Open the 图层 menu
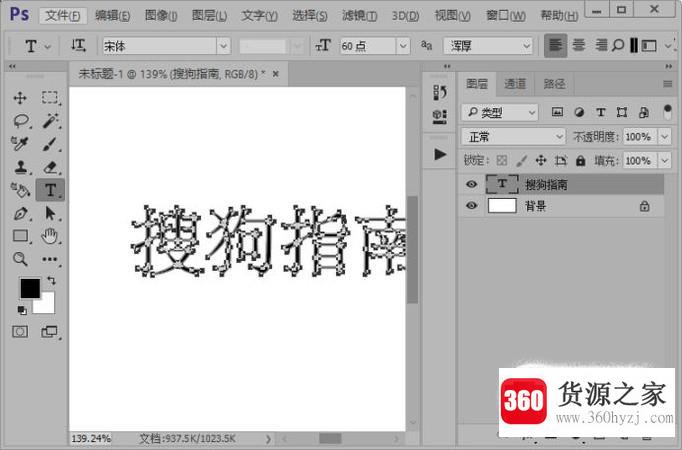The image size is (682, 450). (210, 16)
